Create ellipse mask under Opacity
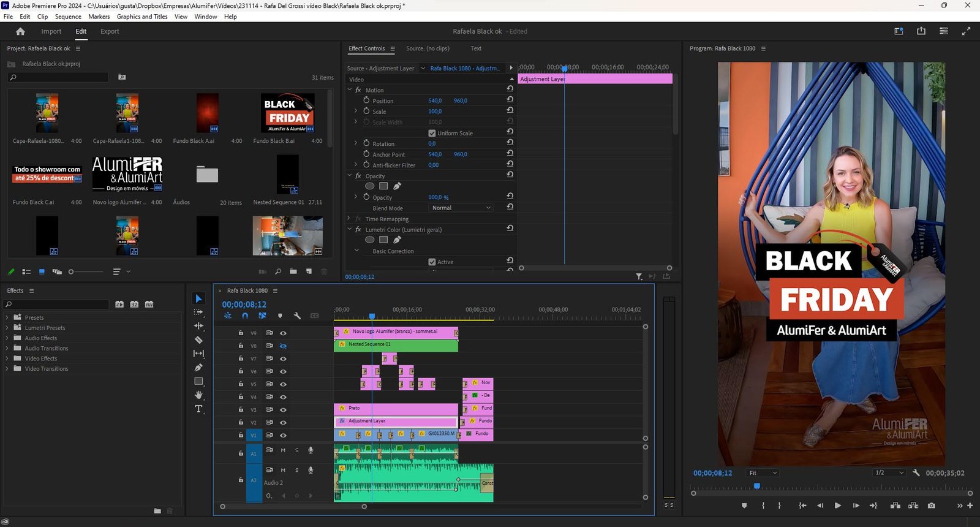Viewport: 980px width, 527px height. tap(369, 186)
